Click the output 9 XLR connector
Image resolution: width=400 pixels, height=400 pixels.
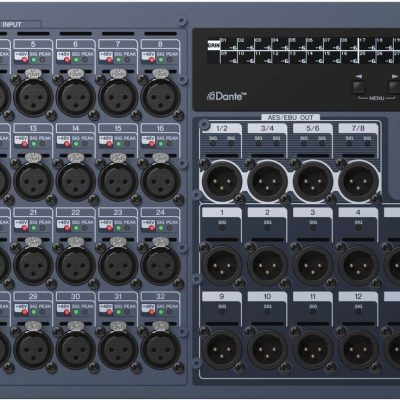(x=222, y=349)
